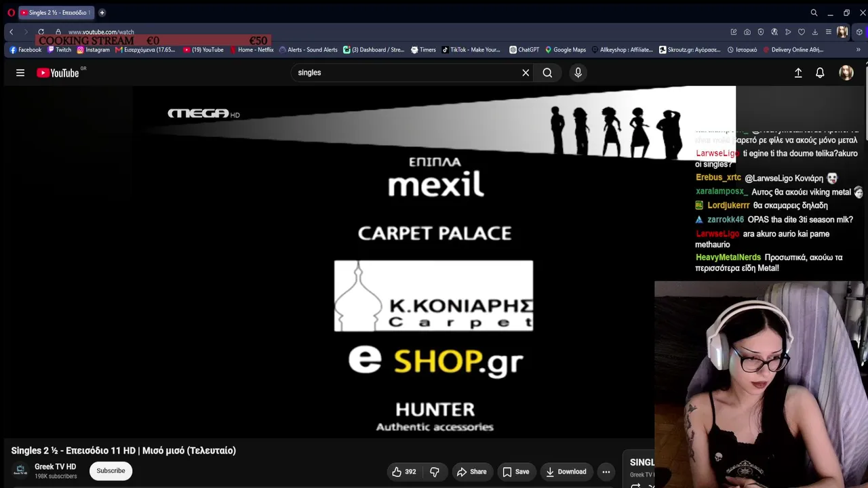Viewport: 868px width, 488px height.
Task: Open the Opera privacy shield
Action: 761,32
